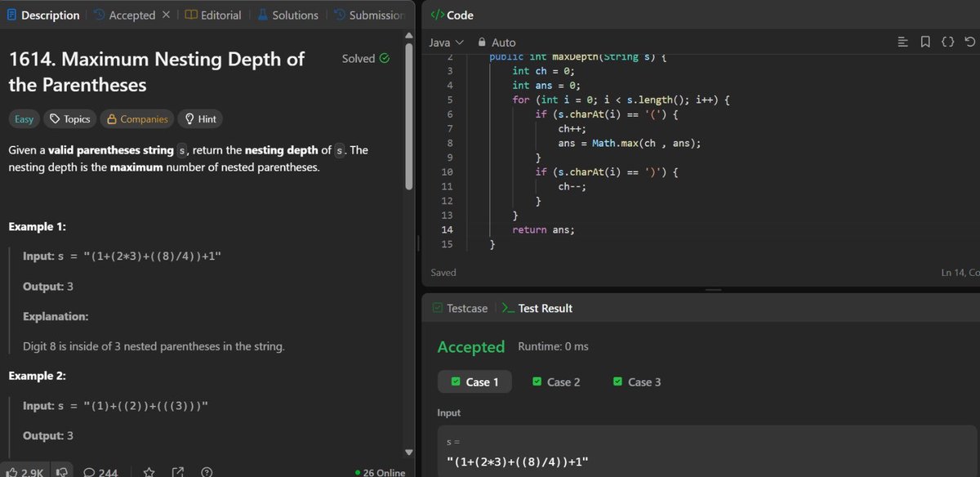Open the 244 comments discussion
This screenshot has width=980, height=477.
[100, 472]
